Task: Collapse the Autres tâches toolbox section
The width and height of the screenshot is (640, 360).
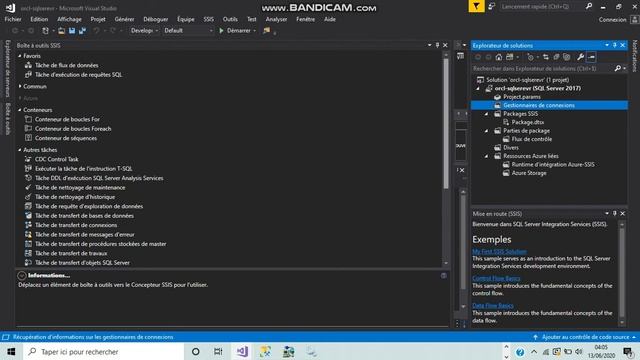Action: click(20, 150)
